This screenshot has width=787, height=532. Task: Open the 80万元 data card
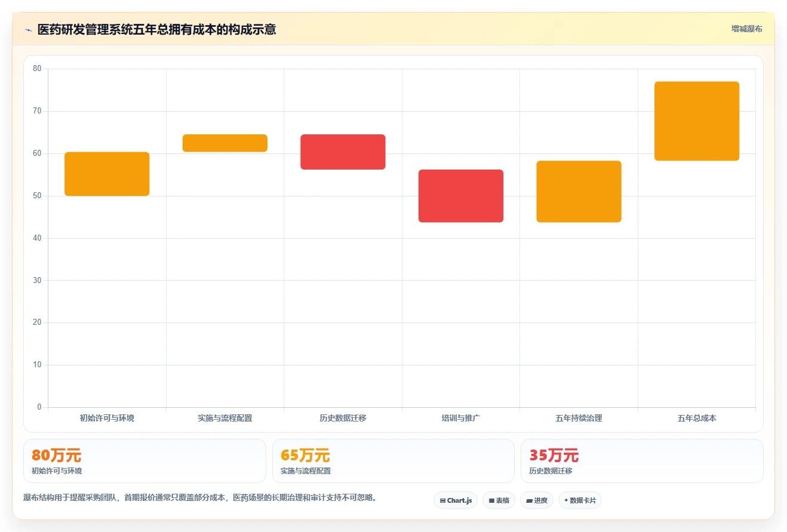point(145,461)
